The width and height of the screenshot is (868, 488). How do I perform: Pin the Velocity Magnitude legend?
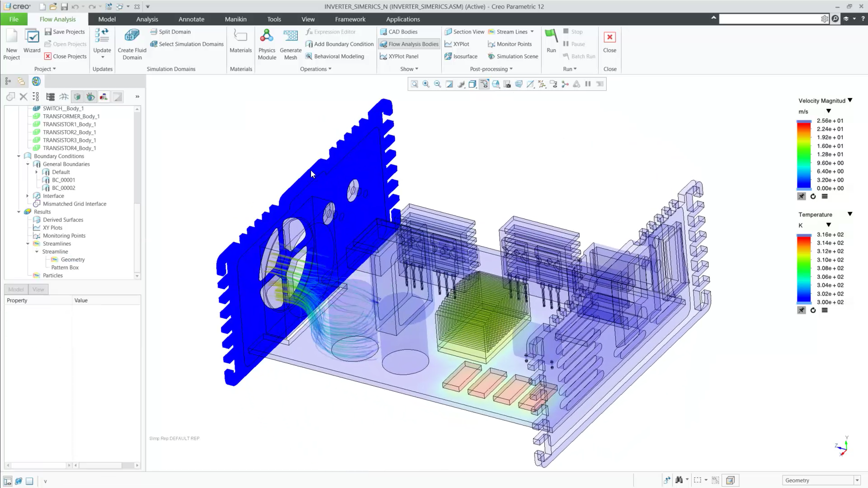coord(802,196)
